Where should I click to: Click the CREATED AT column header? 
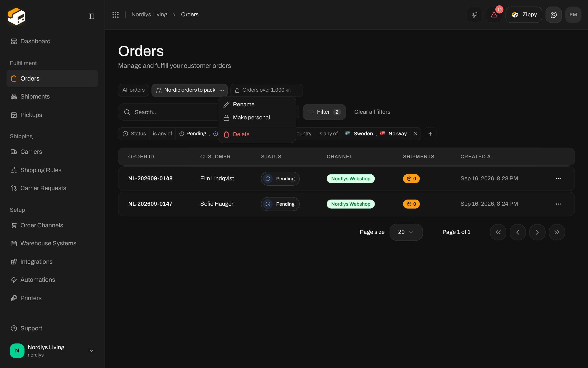pos(477,157)
